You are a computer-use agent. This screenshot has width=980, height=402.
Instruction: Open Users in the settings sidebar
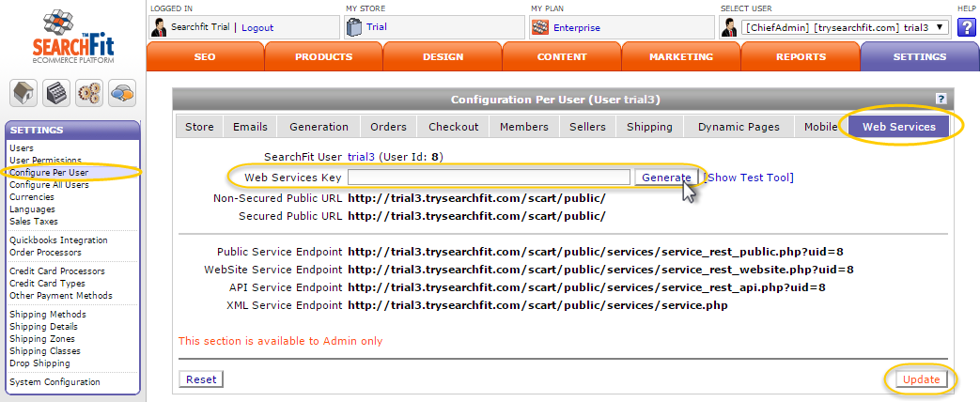click(x=22, y=148)
